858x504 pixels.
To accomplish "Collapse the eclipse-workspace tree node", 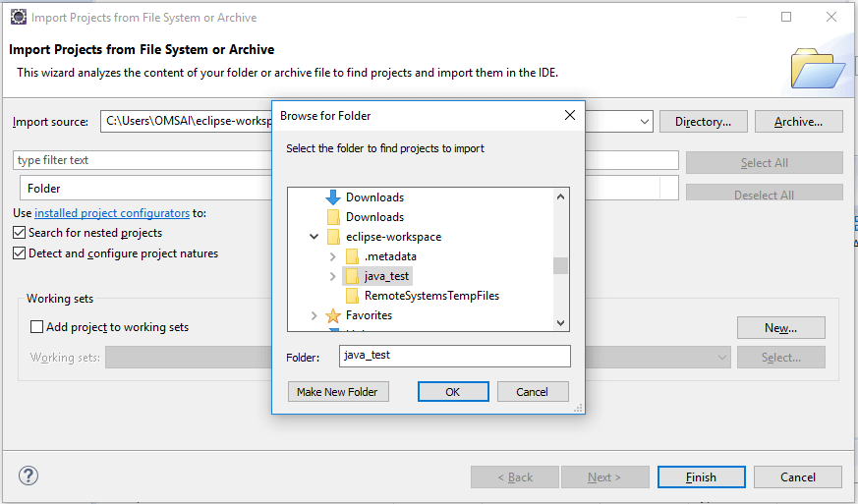I will [314, 237].
